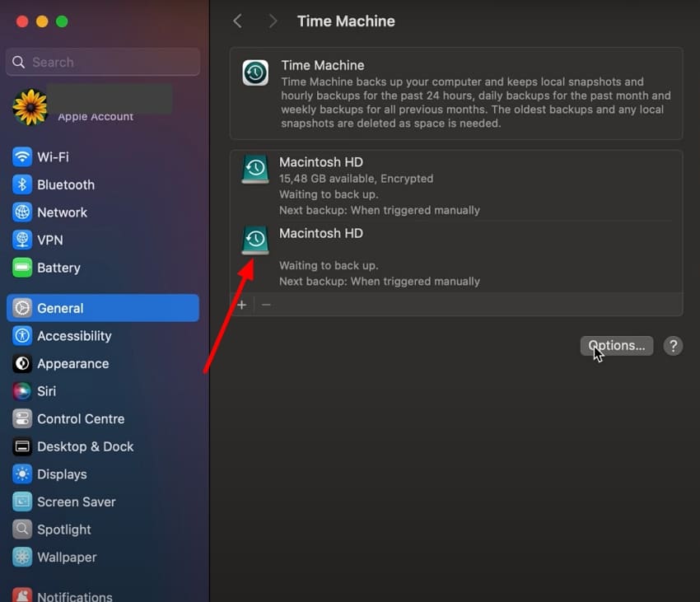Remove backup disk with minus button
Image resolution: width=700 pixels, height=602 pixels.
[x=266, y=305]
